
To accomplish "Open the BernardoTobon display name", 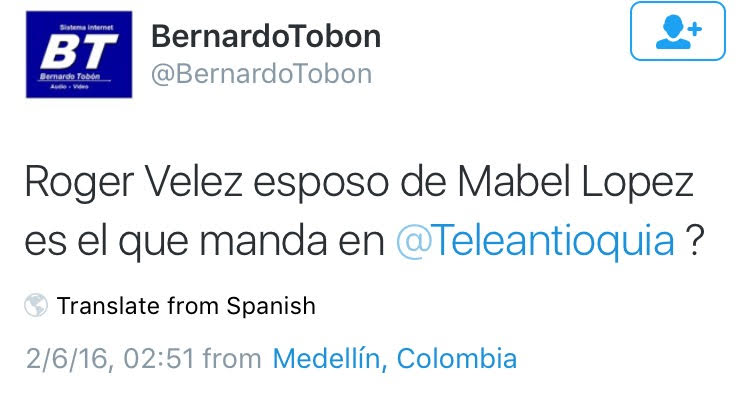I will point(265,37).
